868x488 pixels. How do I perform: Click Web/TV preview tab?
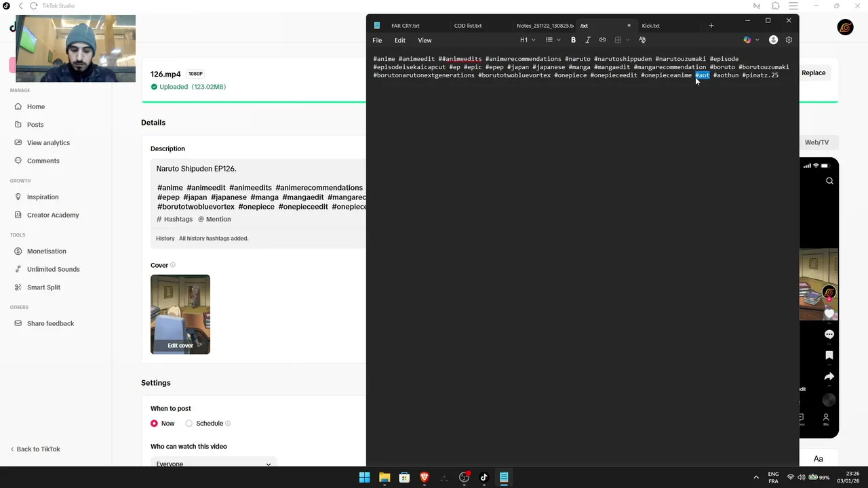tap(816, 142)
